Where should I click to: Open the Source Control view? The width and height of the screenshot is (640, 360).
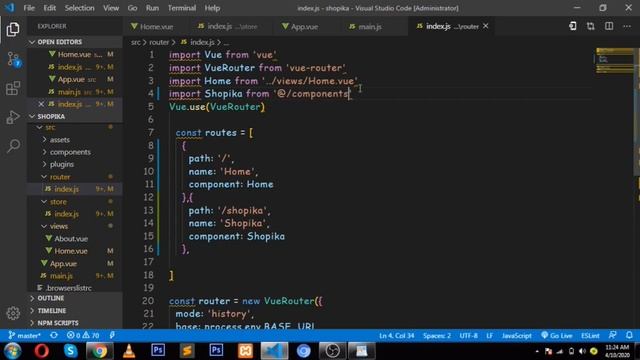(13, 60)
